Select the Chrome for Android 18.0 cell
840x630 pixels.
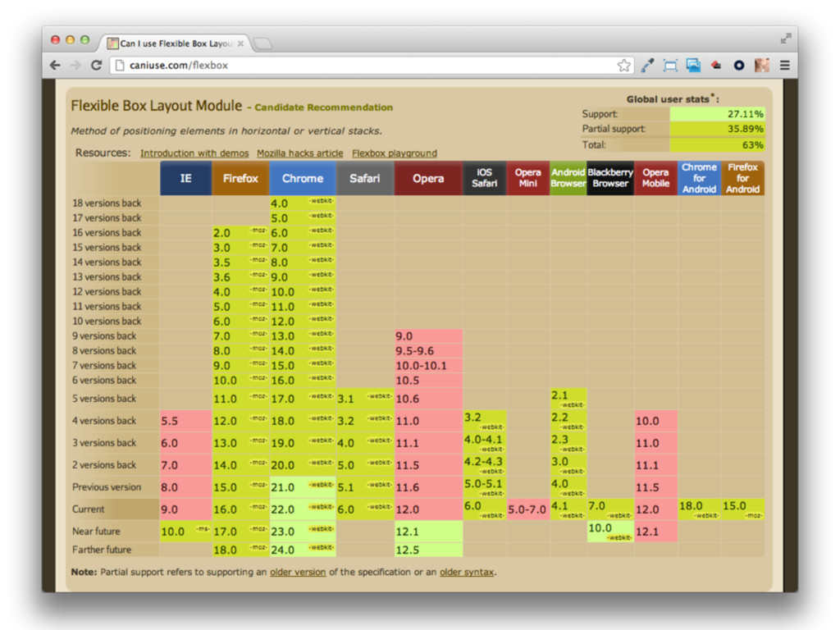point(699,509)
